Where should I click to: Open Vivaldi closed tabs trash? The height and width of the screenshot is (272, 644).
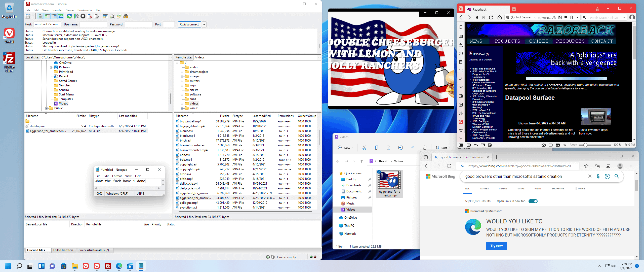[597, 9]
